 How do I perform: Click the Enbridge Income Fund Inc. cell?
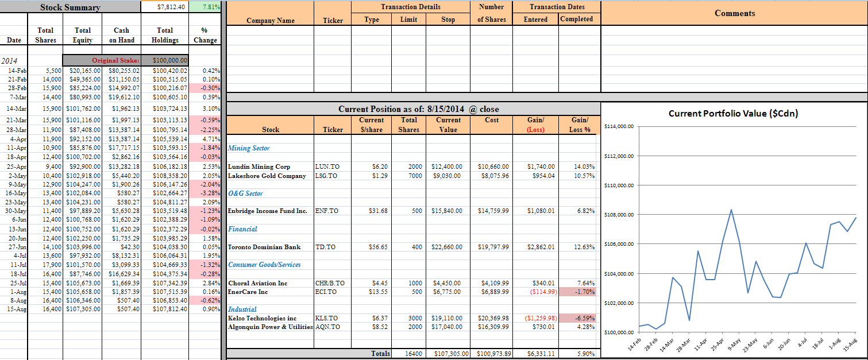pos(268,211)
